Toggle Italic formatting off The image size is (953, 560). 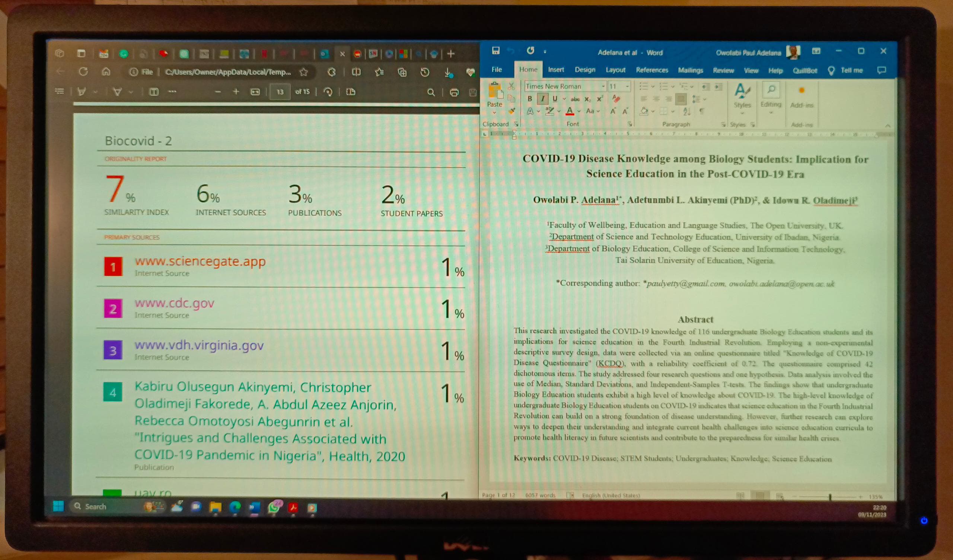click(542, 99)
